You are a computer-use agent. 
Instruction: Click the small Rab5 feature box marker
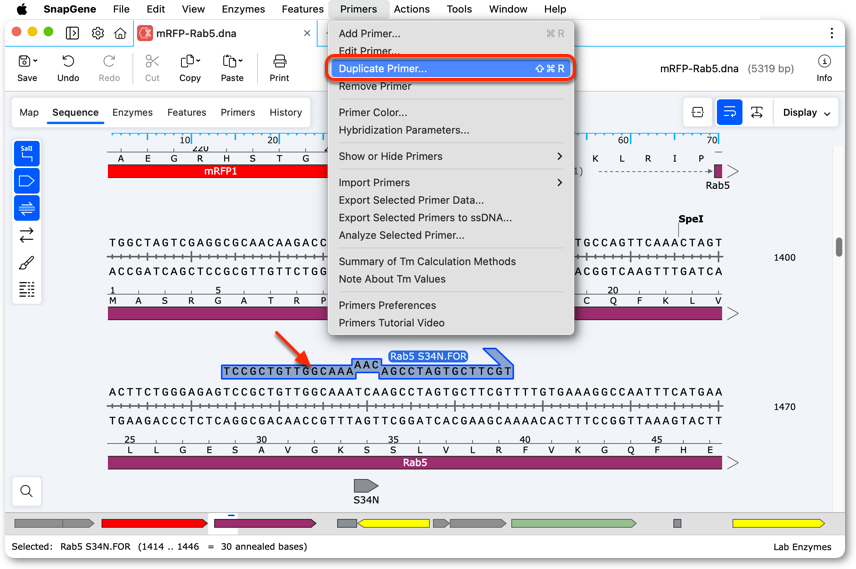(x=718, y=171)
